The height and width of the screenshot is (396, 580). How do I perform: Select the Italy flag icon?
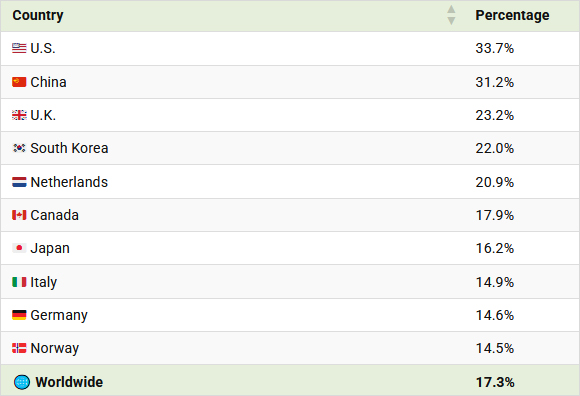[19, 282]
